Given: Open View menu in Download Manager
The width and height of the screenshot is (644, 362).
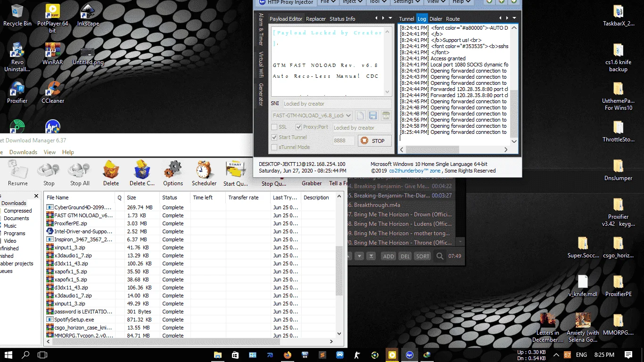Looking at the screenshot, I should 50,152.
